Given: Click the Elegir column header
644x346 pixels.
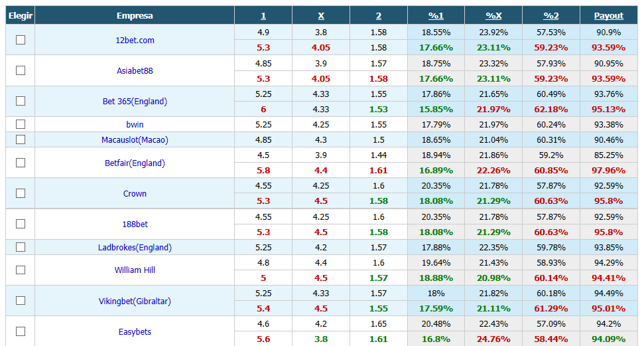Looking at the screenshot, I should pyautogui.click(x=21, y=16).
